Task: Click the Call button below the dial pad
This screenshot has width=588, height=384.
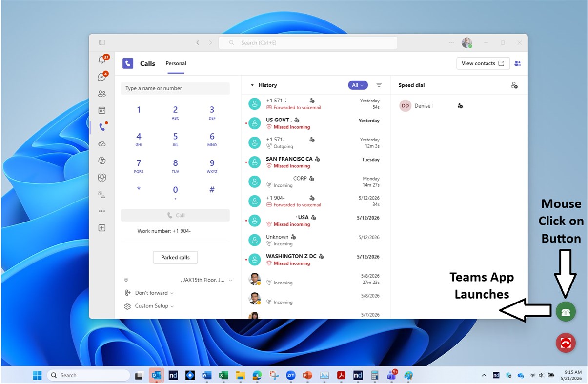Action: tap(175, 215)
